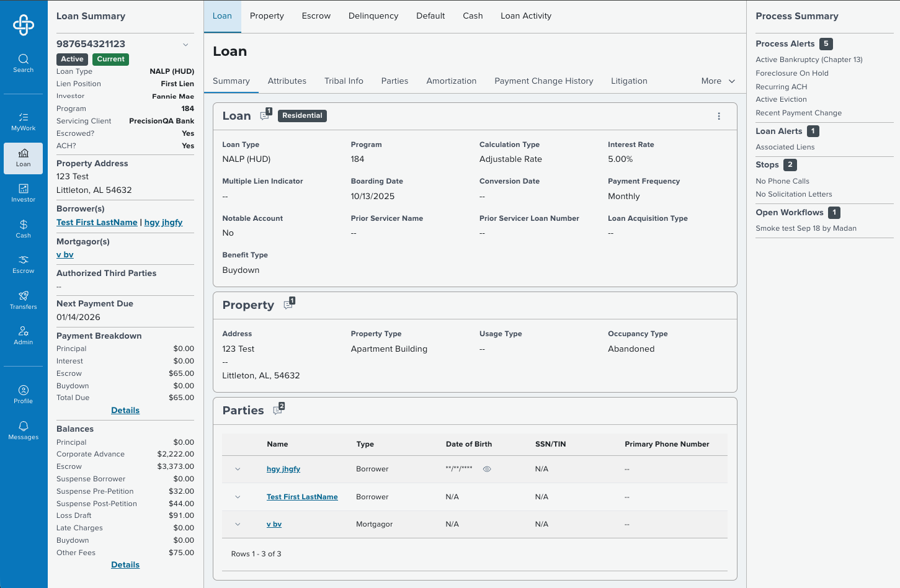The image size is (900, 588).
Task: Click the Residential badge
Action: (x=302, y=115)
